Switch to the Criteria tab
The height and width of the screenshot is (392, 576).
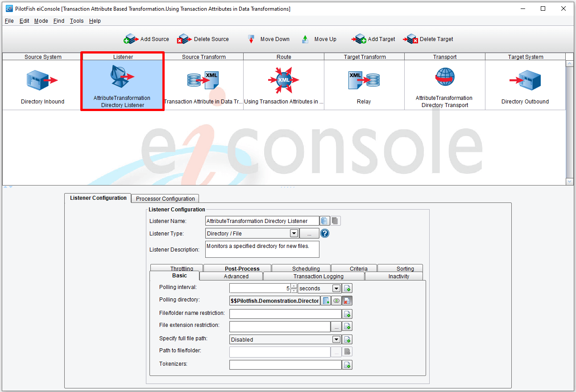(354, 268)
